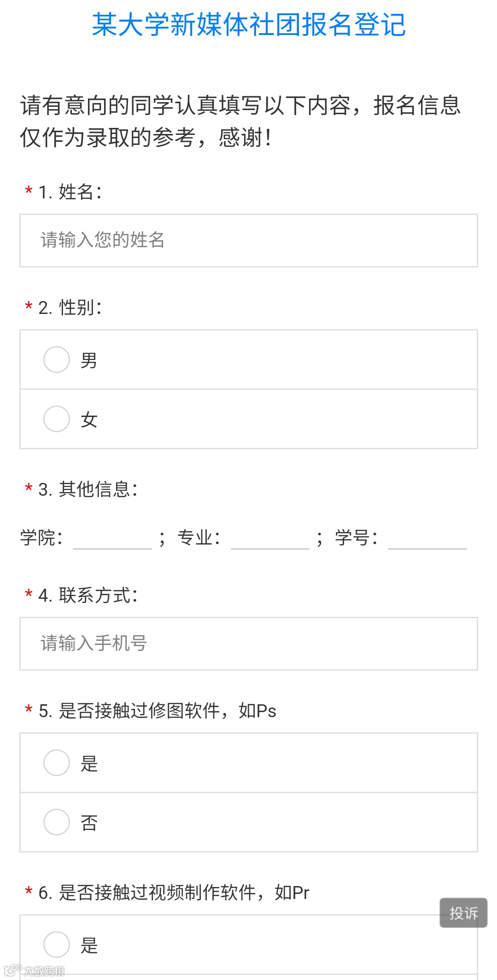Click the watermark logo icon at the bottom-left
The height and width of the screenshot is (980, 497).
[x=12, y=970]
